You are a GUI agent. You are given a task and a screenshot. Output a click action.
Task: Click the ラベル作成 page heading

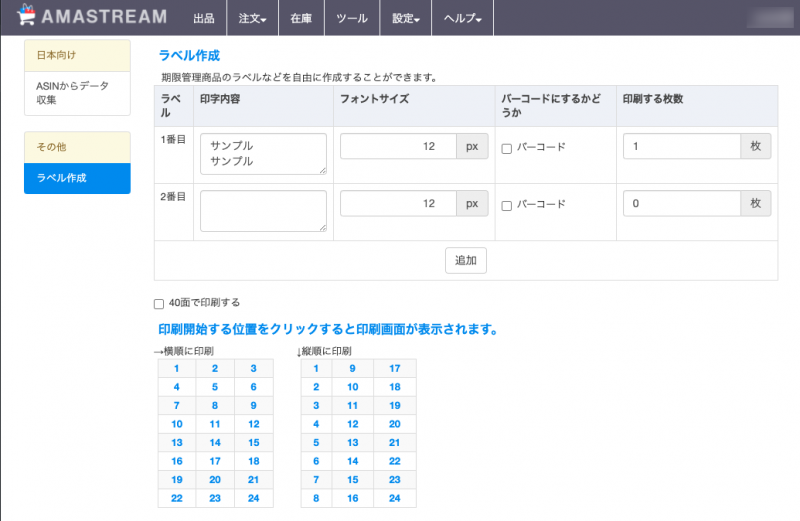tap(189, 55)
